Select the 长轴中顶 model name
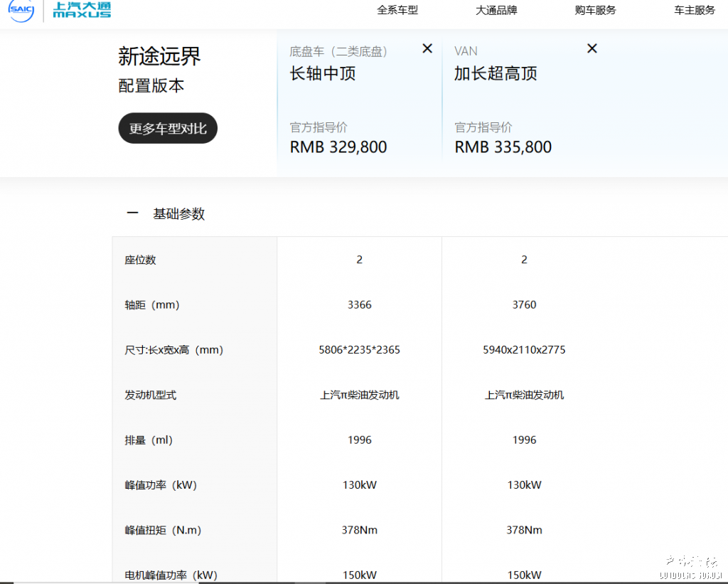This screenshot has width=728, height=584. click(x=323, y=73)
